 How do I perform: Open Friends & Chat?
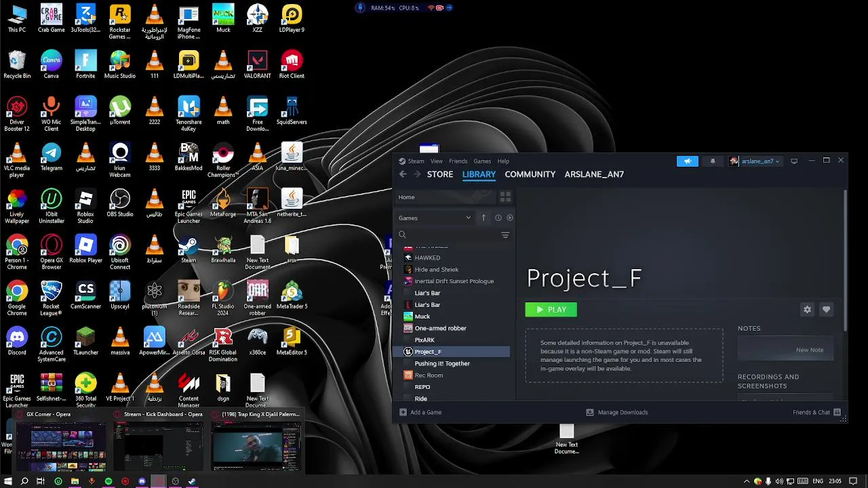click(817, 412)
